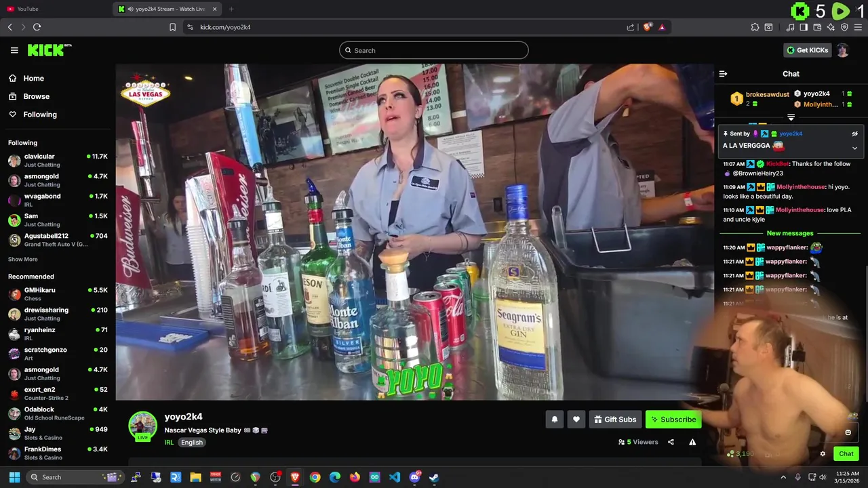Click brokesawdust in gift leaderboard
The image size is (868, 488).
(767, 94)
